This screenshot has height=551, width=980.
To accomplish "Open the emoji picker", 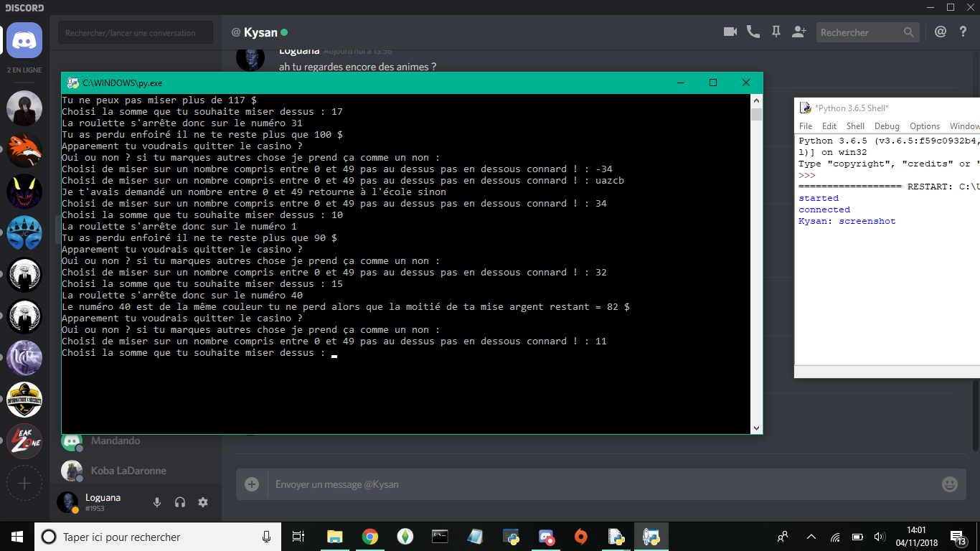I will point(949,484).
